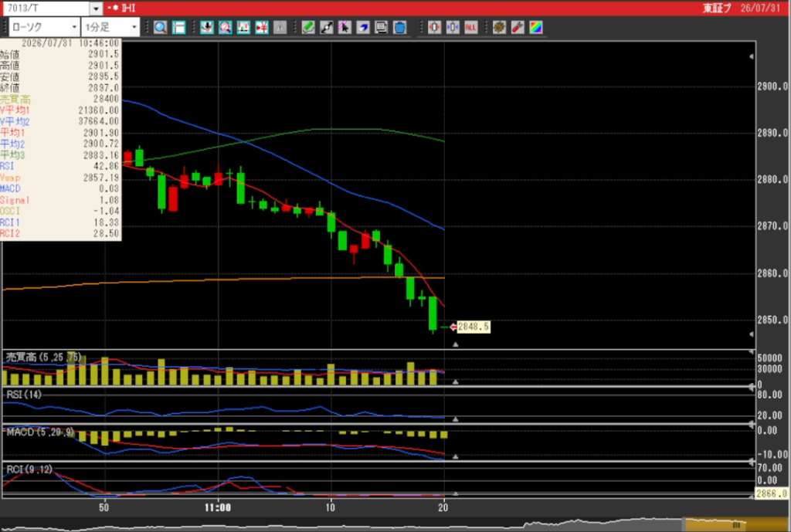This screenshot has width=791, height=532.
Task: Click the magnifier with clock icon
Action: point(225,27)
